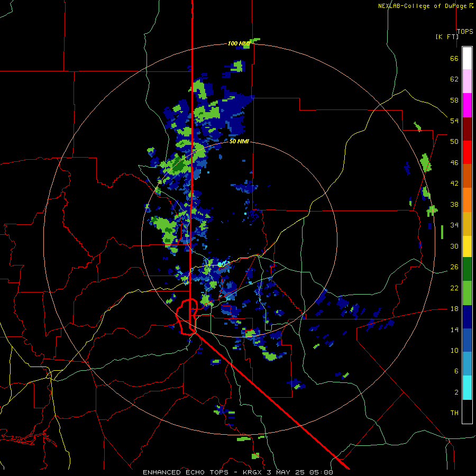Click the gold legend swatch
This screenshot has height=476, width=476.
(x=467, y=224)
